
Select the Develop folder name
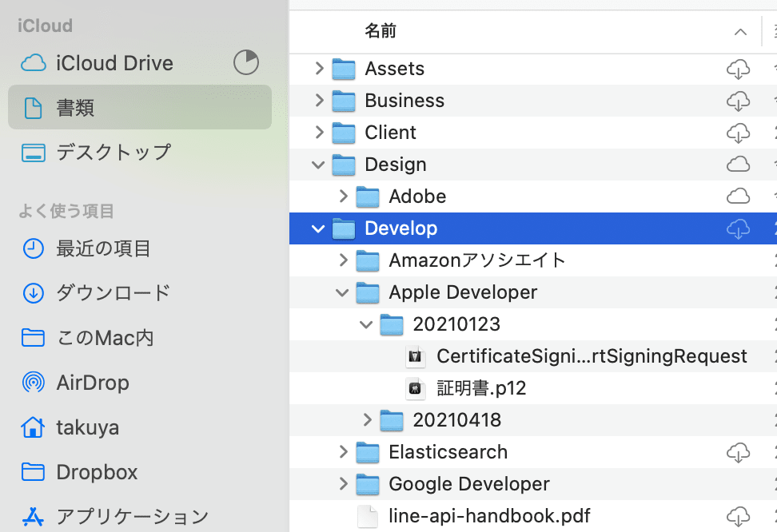(400, 228)
